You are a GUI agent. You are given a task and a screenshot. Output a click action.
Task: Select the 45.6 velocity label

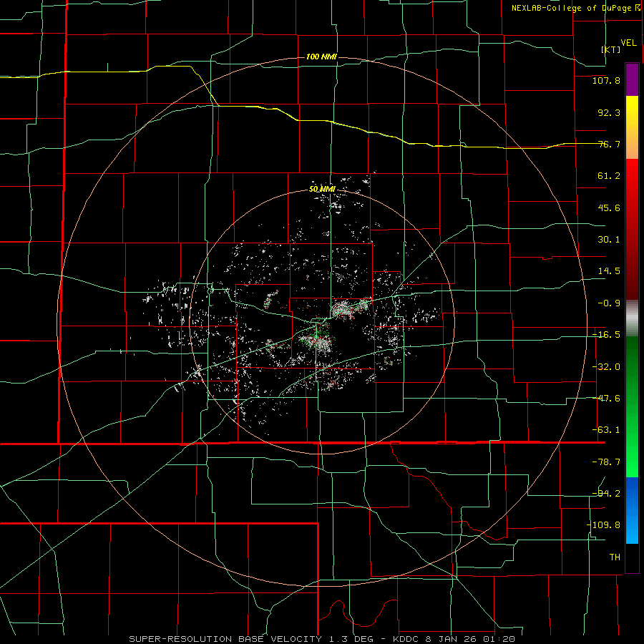(x=609, y=208)
